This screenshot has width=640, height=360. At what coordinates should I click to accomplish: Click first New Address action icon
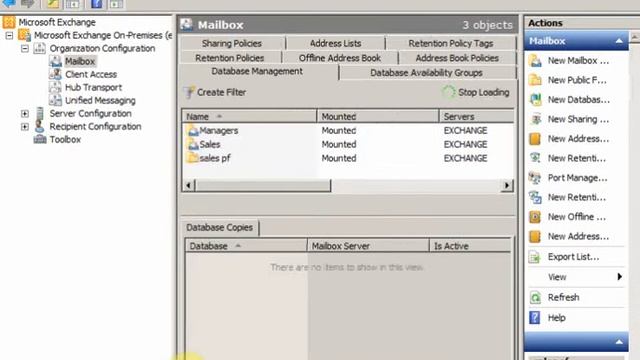pyautogui.click(x=535, y=139)
